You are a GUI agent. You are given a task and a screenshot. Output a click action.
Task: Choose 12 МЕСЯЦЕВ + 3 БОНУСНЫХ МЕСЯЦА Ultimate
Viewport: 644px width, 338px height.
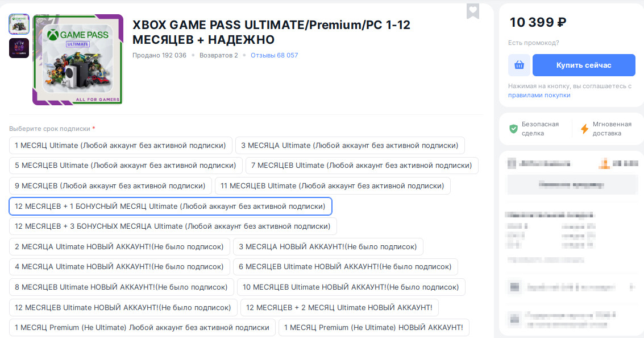tap(173, 226)
